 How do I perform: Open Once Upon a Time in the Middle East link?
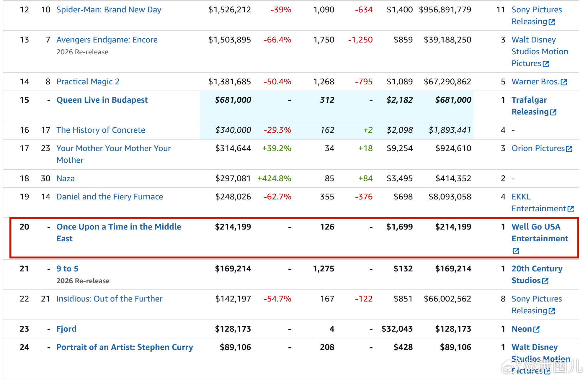coord(119,232)
